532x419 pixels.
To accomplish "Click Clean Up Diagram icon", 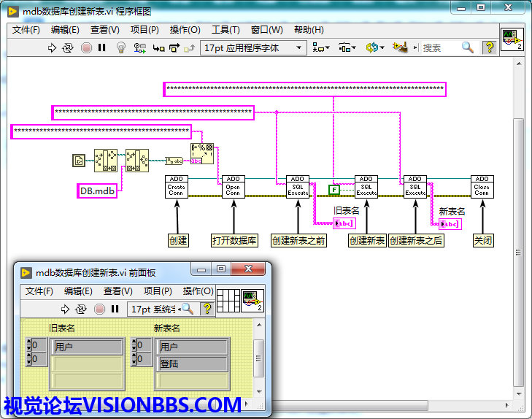I will 399,47.
